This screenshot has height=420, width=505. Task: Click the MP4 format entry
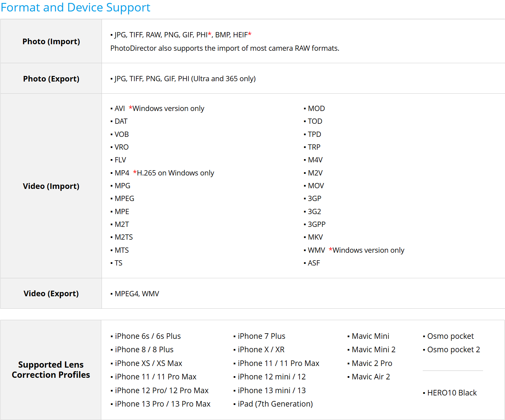[x=122, y=173]
